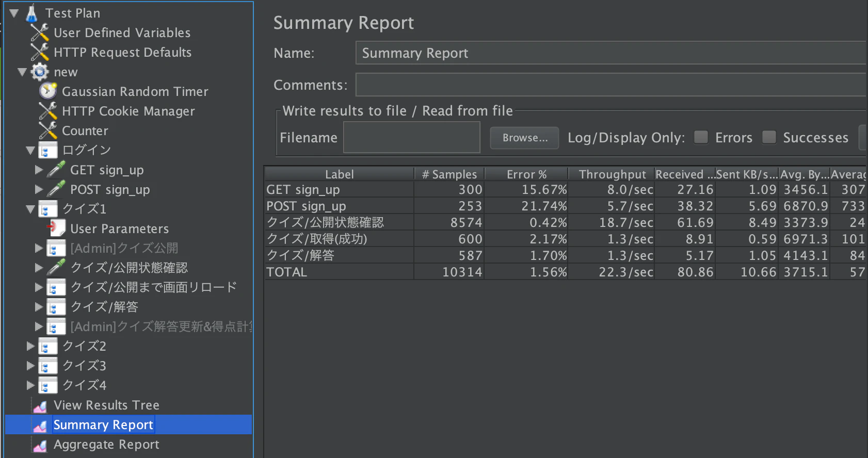Click the HTTP Request Defaults tools icon
Viewport: 868px width, 458px height.
point(40,52)
